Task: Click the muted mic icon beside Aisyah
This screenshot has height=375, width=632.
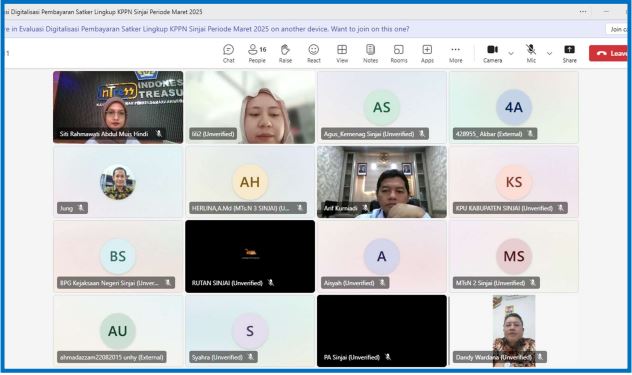Action: point(382,283)
